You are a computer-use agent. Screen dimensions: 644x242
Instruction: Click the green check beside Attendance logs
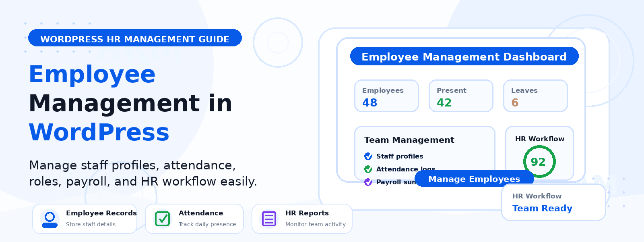(368, 169)
